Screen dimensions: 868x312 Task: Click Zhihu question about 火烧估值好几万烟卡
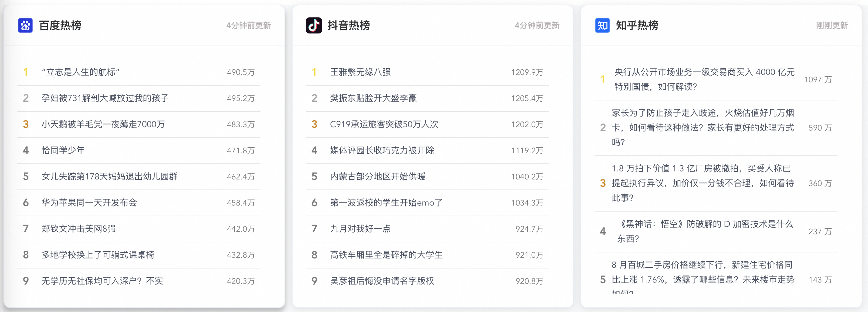point(703,128)
